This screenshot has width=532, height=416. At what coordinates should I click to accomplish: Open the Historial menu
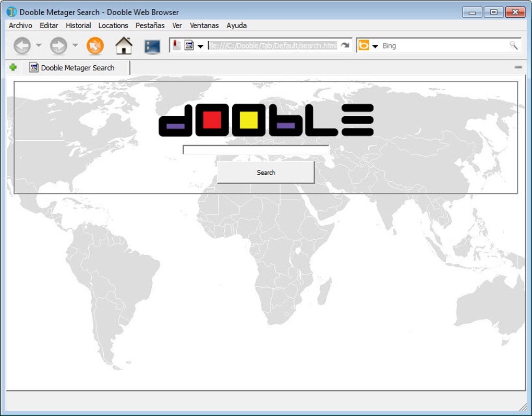point(78,26)
